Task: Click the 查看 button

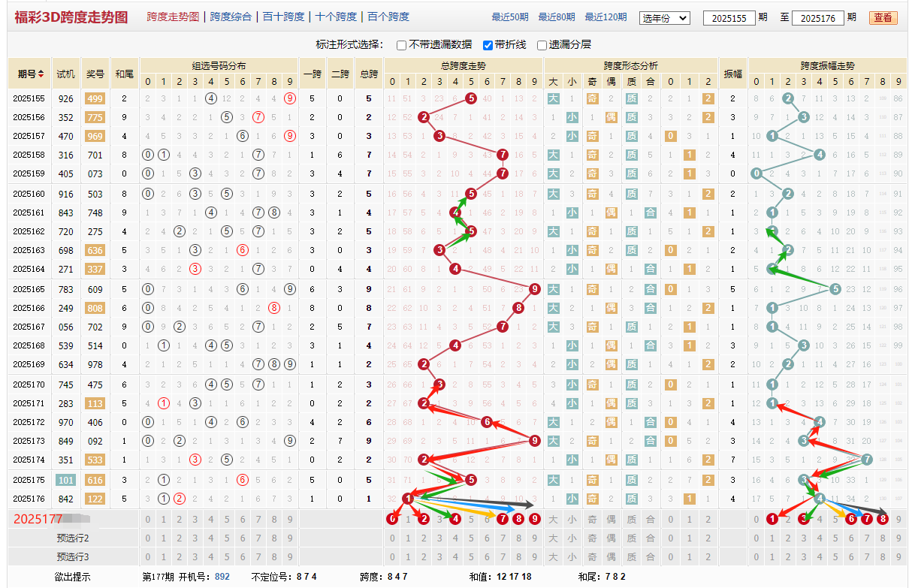Action: [x=883, y=18]
